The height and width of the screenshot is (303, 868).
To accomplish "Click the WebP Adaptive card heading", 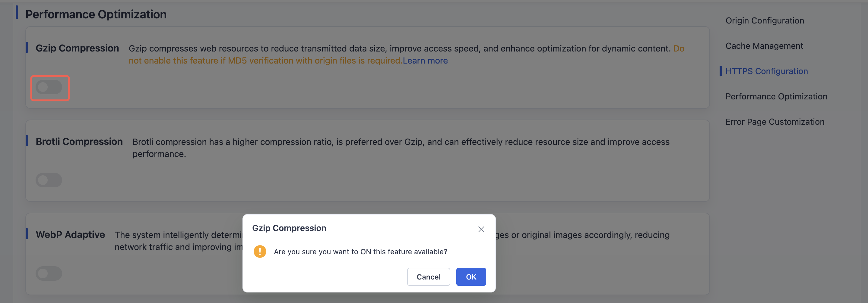I will (x=70, y=234).
